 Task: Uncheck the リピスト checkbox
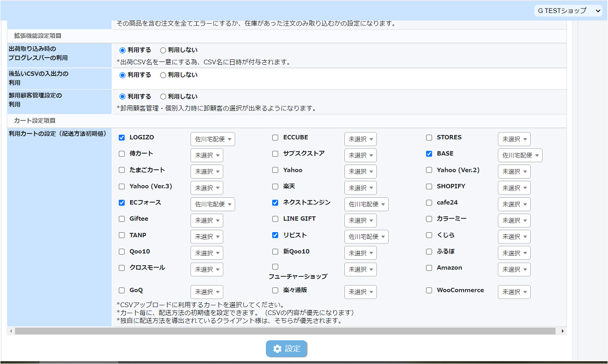point(276,236)
